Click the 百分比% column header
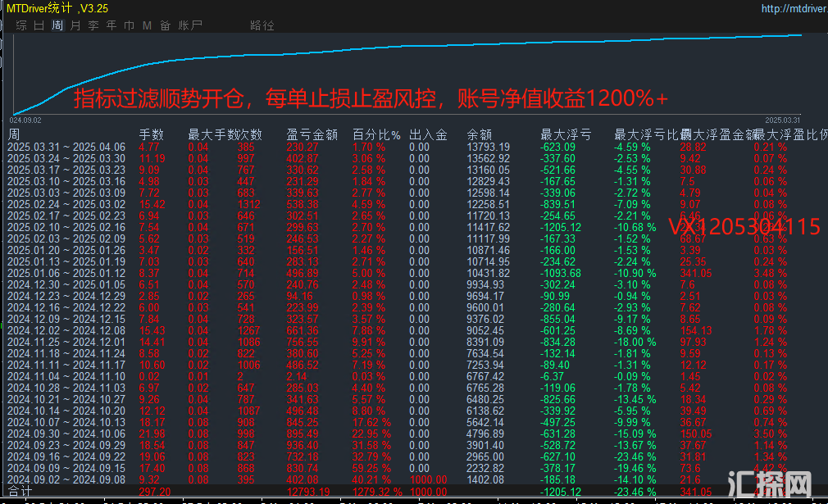This screenshot has height=504, width=828. [376, 134]
